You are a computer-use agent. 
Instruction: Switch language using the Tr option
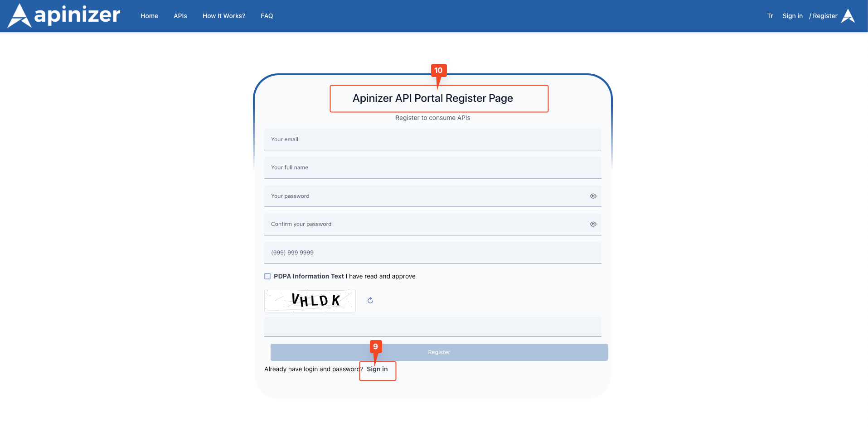(x=770, y=16)
